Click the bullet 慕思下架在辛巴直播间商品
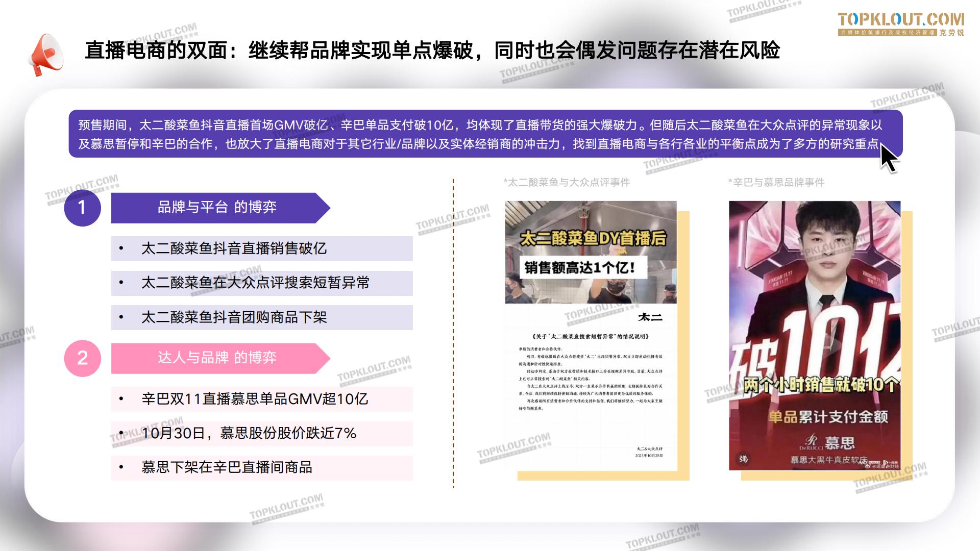The image size is (980, 551). pyautogui.click(x=262, y=468)
